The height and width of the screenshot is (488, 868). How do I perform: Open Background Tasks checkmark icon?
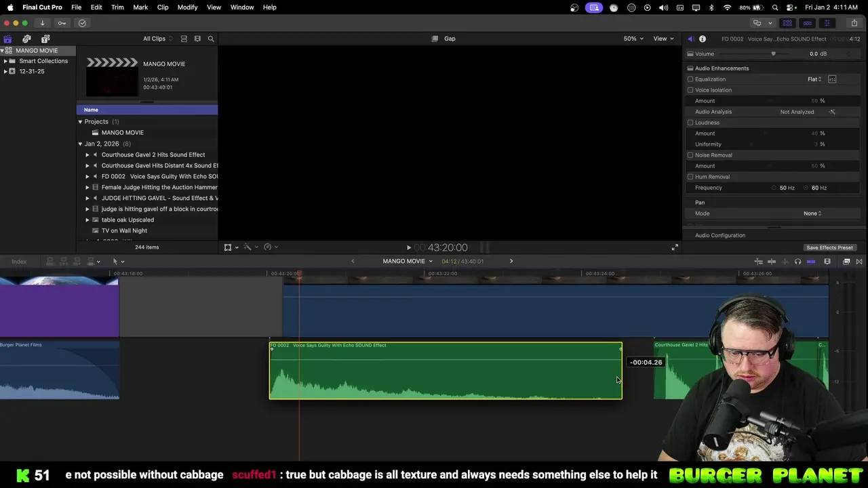pos(82,23)
